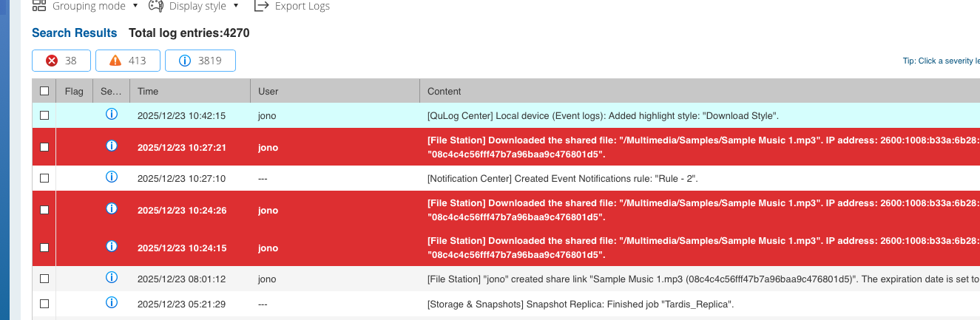This screenshot has width=980, height=320.
Task: Select checkbox for the 10:27:21 download entry
Action: point(44,147)
